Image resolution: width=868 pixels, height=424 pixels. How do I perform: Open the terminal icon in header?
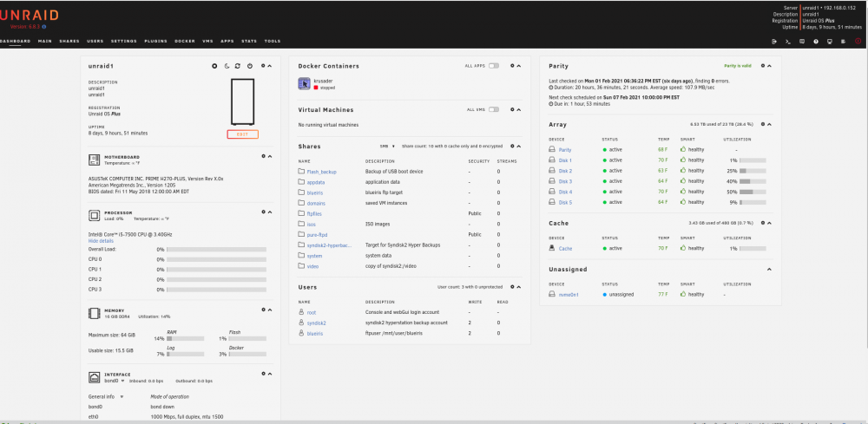click(788, 42)
